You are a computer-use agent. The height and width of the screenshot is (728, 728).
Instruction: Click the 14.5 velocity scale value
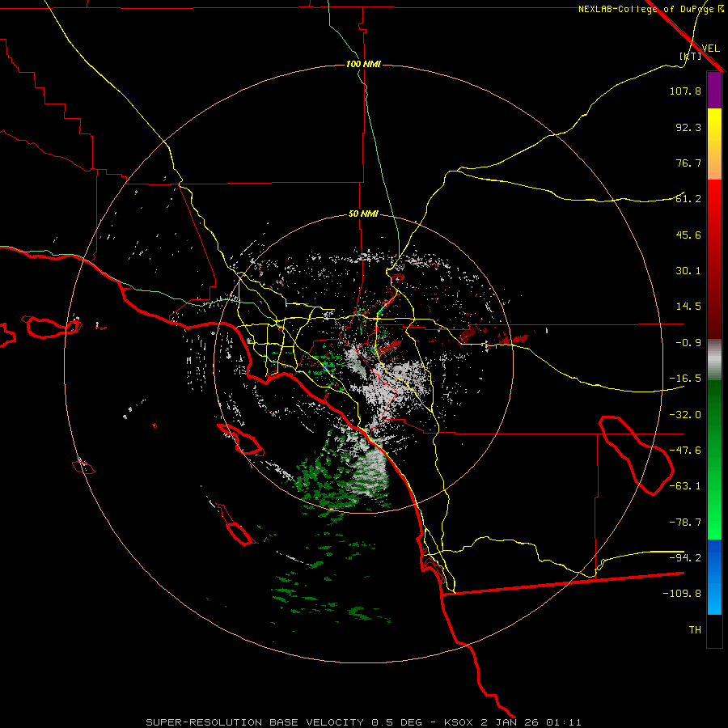688,307
